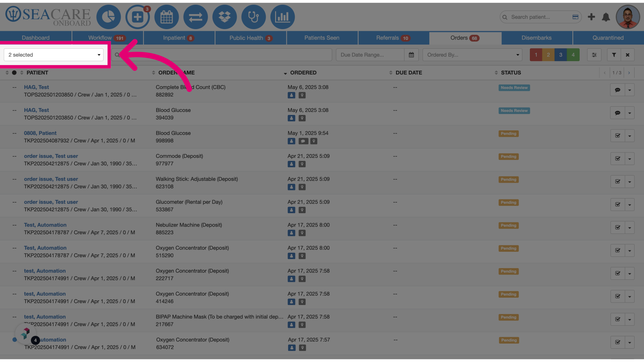Open the '2 selected' dropdown
This screenshot has height=362, width=644.
(x=54, y=55)
